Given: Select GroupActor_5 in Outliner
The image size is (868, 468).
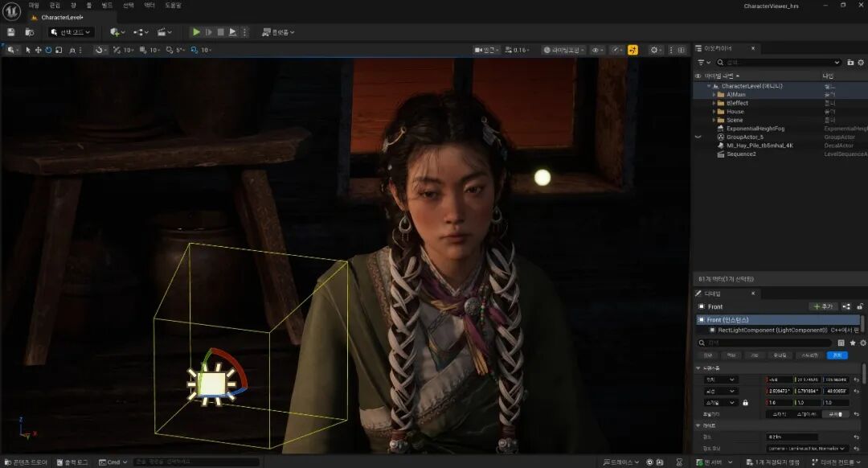Looking at the screenshot, I should tap(744, 137).
